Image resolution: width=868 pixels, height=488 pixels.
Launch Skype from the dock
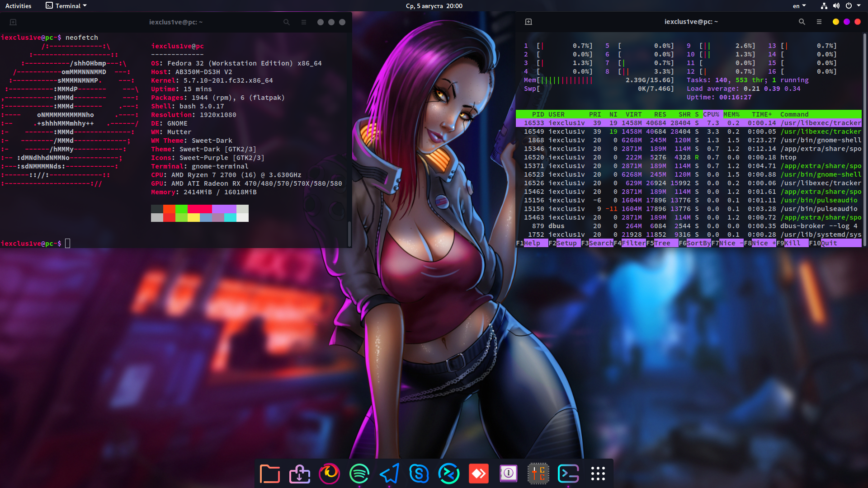[x=419, y=474]
